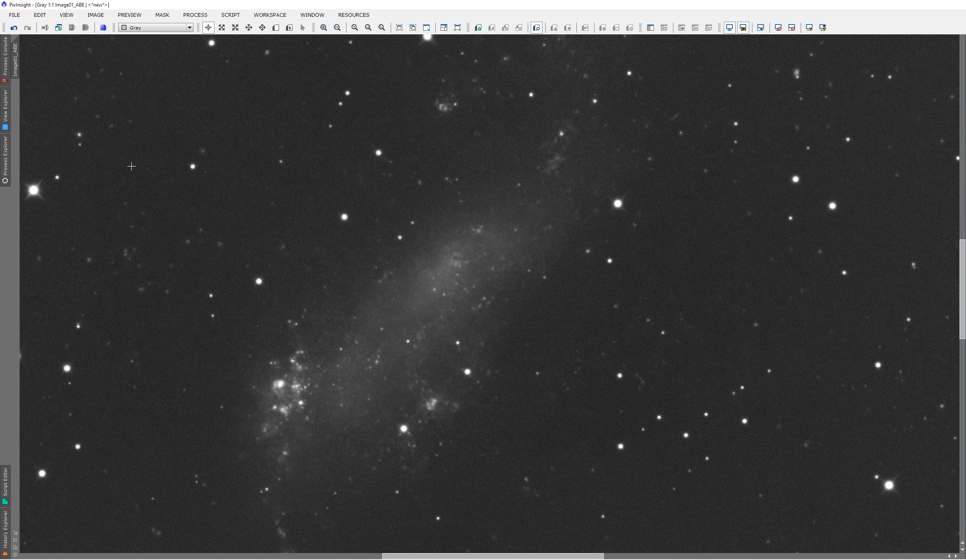The height and width of the screenshot is (560, 966).
Task: Toggle the readout/crosshair mode button
Action: tap(208, 28)
